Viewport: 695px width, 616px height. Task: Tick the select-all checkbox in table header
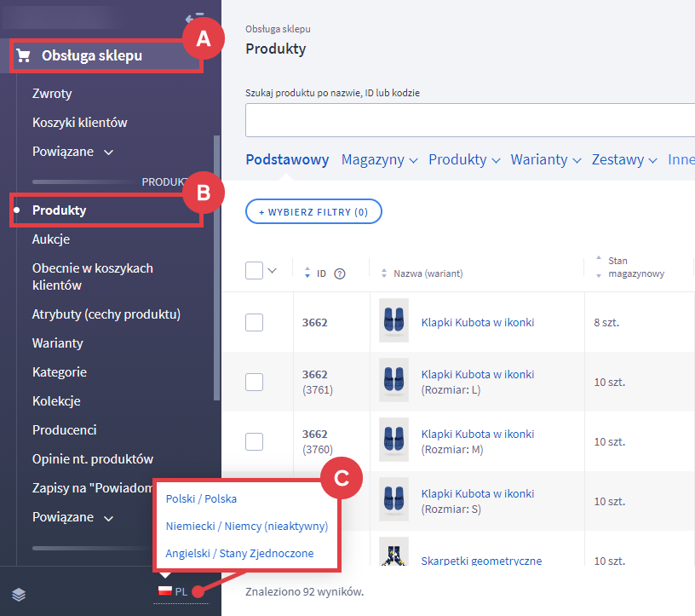tap(254, 271)
